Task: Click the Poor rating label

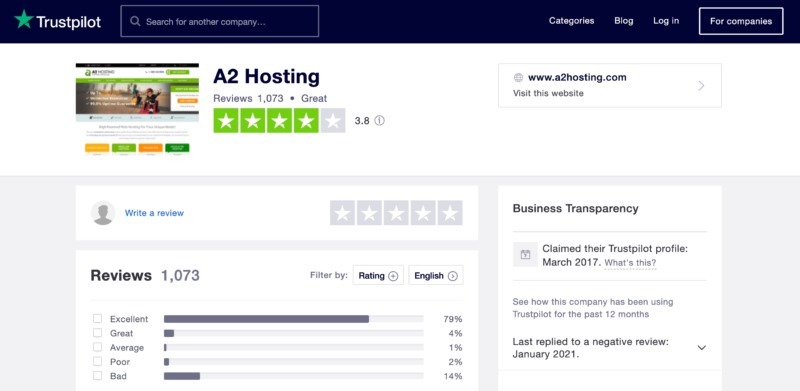Action: click(x=120, y=362)
